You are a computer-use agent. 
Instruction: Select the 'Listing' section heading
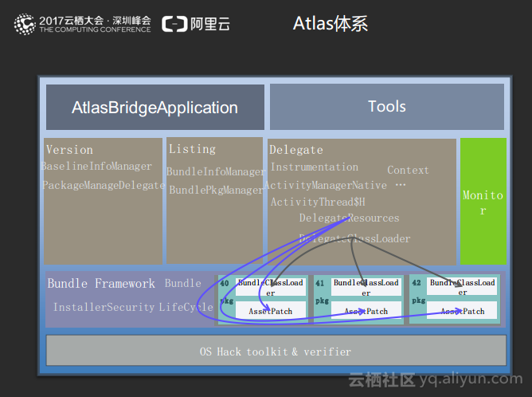click(193, 149)
